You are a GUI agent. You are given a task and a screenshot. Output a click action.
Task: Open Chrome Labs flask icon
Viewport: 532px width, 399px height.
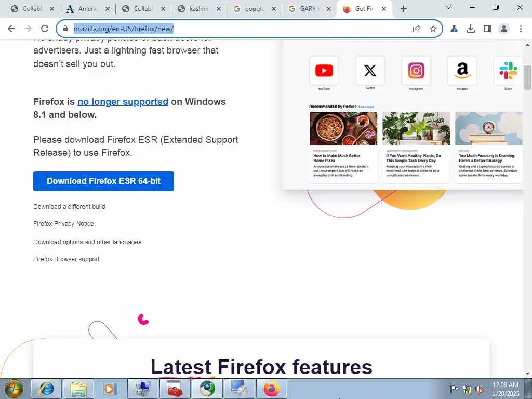[454, 29]
